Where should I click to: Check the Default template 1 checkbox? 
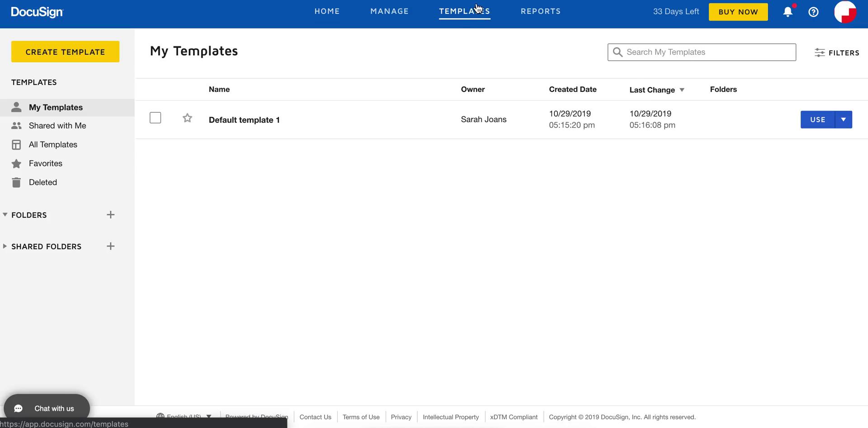(155, 117)
